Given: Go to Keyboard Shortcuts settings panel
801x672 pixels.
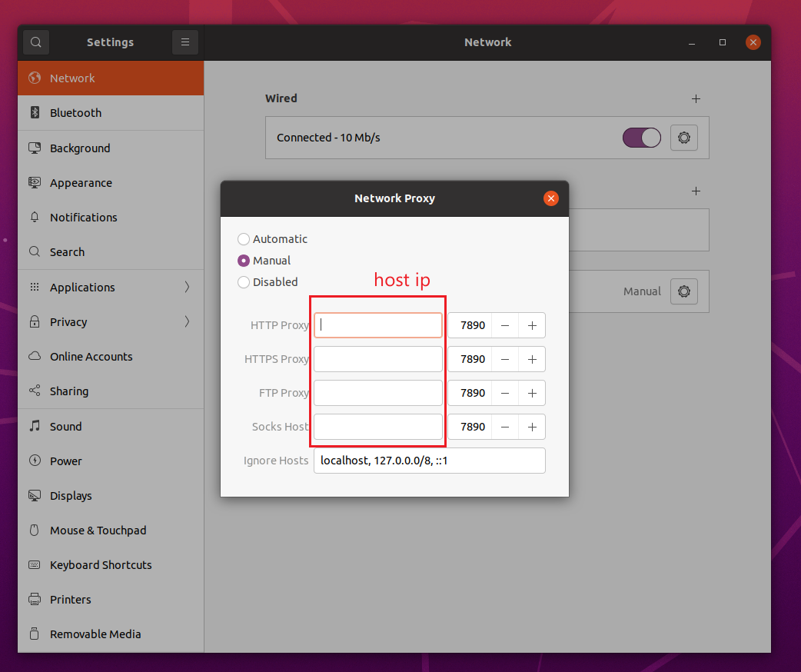Looking at the screenshot, I should pos(101,565).
